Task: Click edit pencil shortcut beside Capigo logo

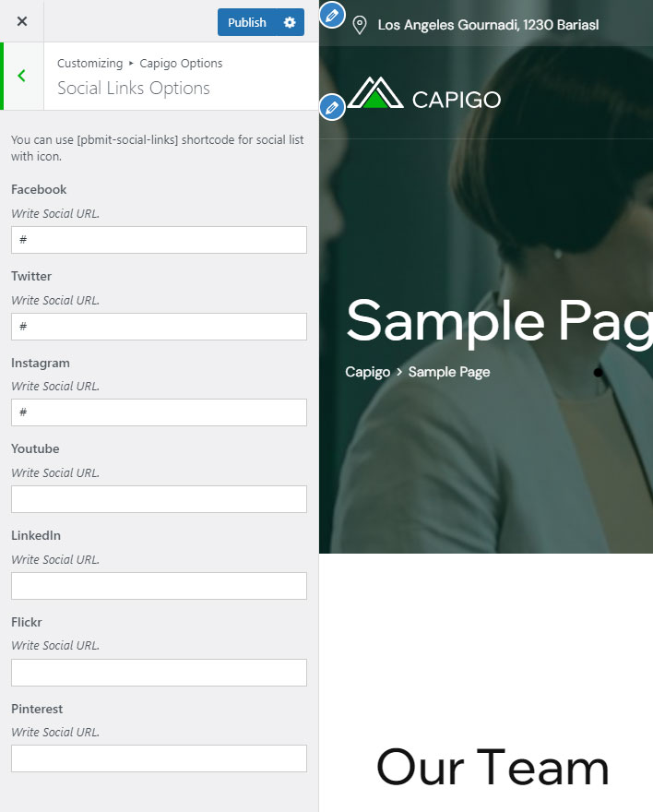Action: click(332, 107)
